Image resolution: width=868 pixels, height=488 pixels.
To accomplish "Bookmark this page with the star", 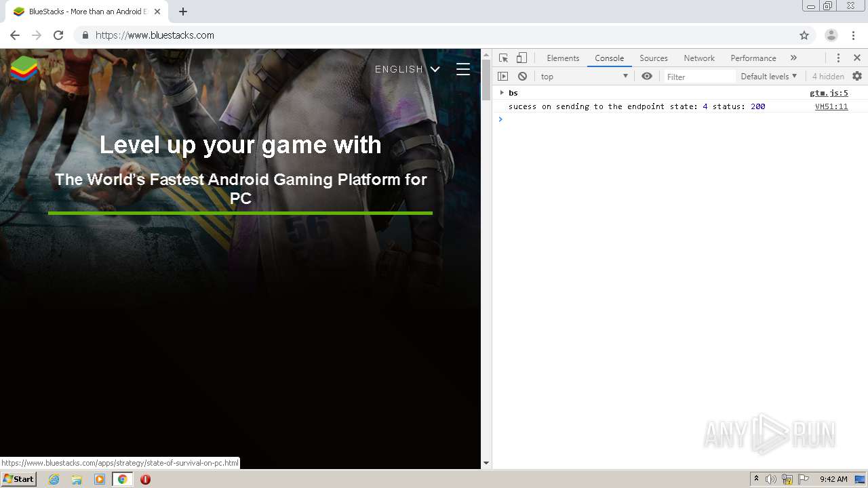I will (804, 35).
